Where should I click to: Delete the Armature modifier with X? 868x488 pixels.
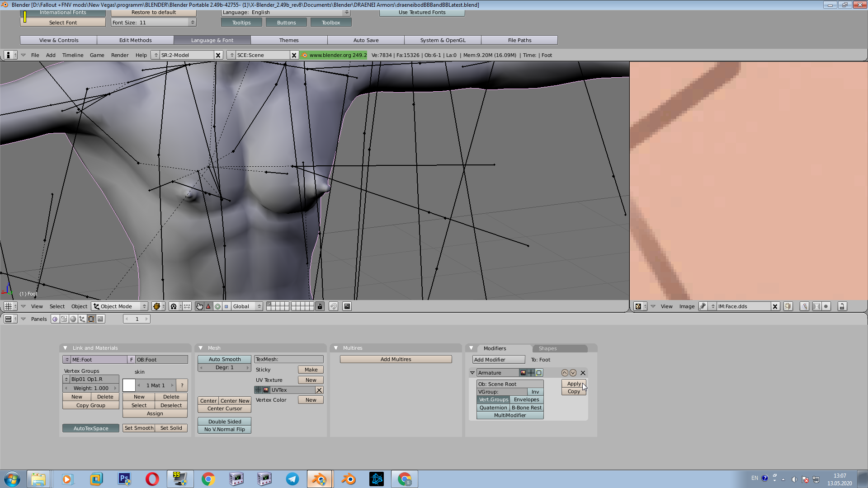point(583,373)
